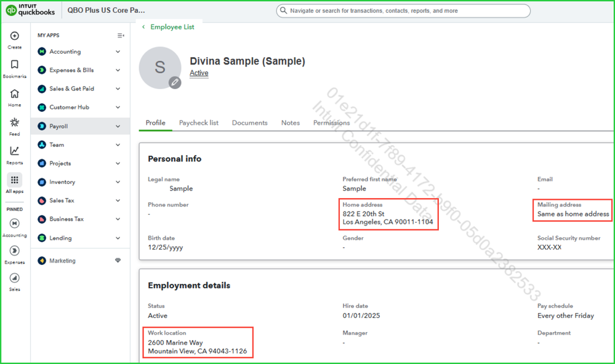Expand the Lending chevron
615x364 pixels.
(x=118, y=238)
